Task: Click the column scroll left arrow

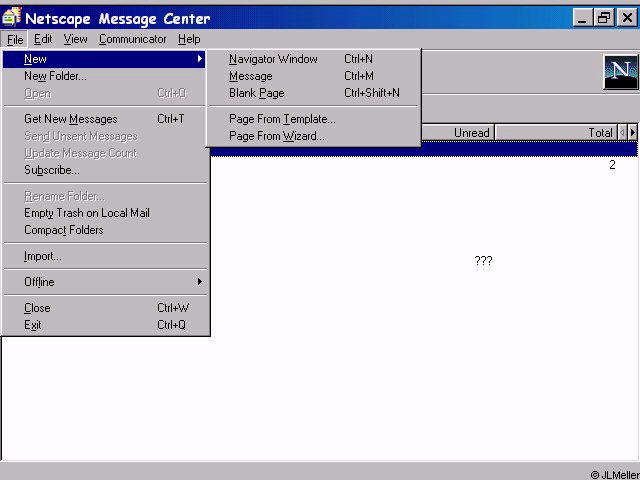Action: tap(622, 133)
